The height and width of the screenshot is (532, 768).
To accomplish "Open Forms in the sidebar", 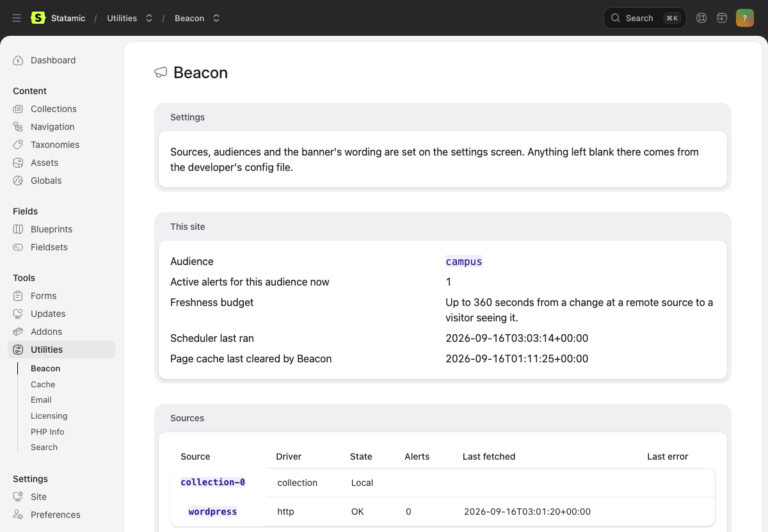I will [x=44, y=296].
